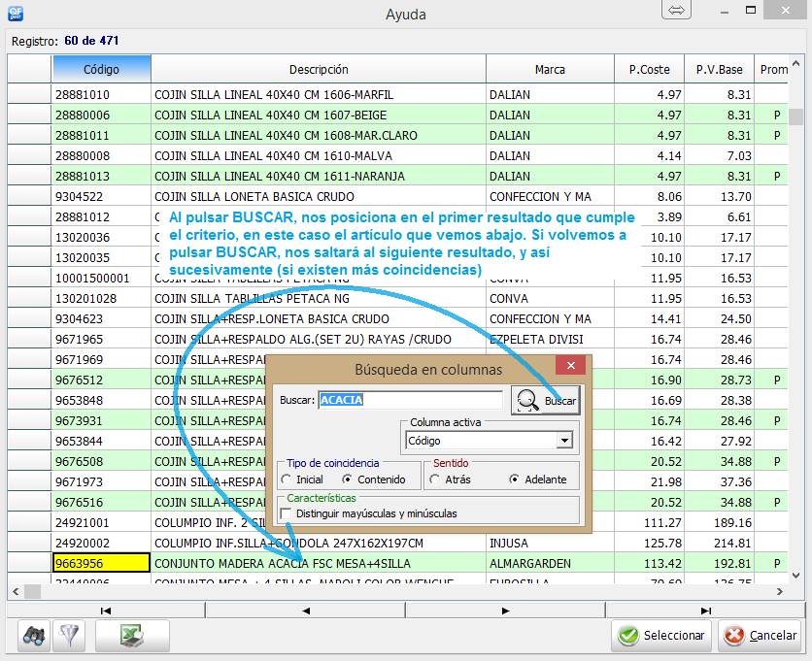
Task: Sort by the Código column header
Action: coord(101,69)
